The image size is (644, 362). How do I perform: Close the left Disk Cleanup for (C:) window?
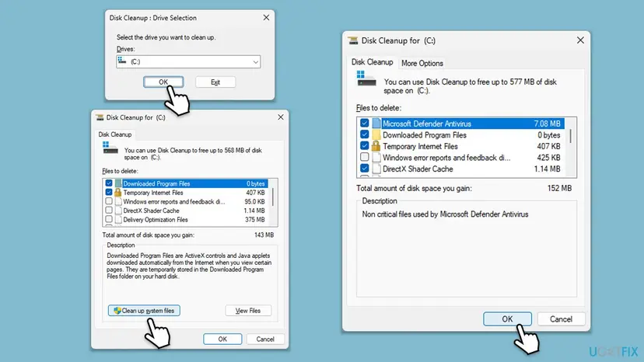(281, 117)
